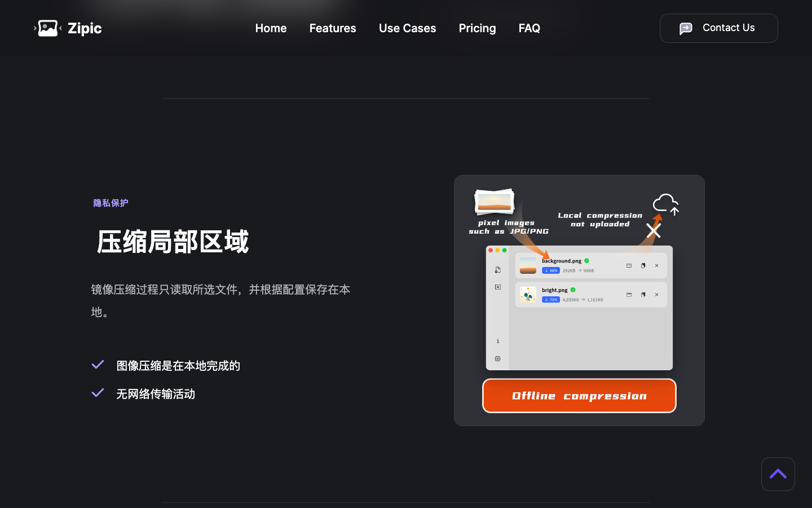Viewport: 812px width, 508px height.
Task: Copy background.png using the clipboard icon
Action: (x=643, y=266)
